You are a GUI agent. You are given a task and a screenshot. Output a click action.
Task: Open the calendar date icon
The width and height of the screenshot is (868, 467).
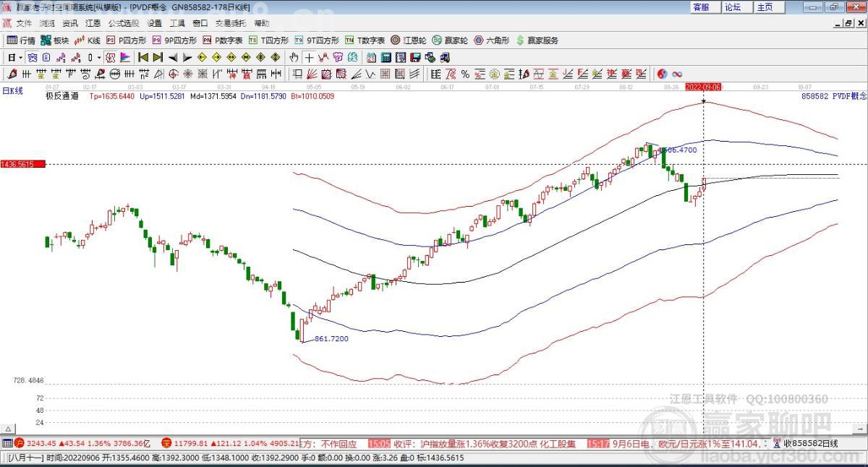pos(371,57)
